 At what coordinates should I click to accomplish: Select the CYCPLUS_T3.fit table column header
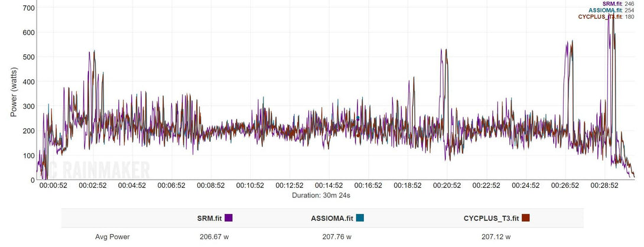coord(491,218)
